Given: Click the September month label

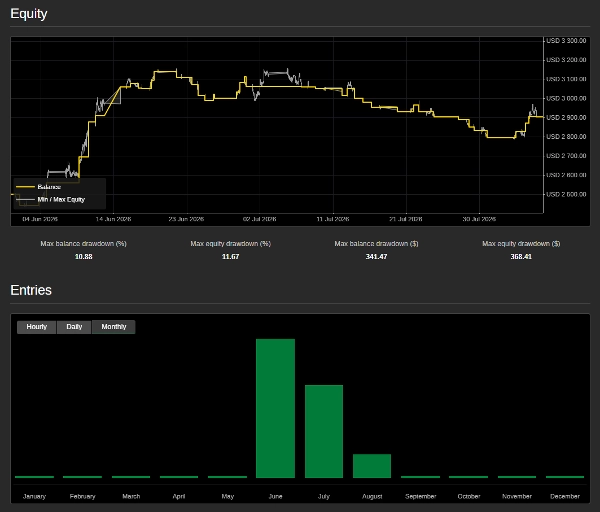Looking at the screenshot, I should click(421, 496).
